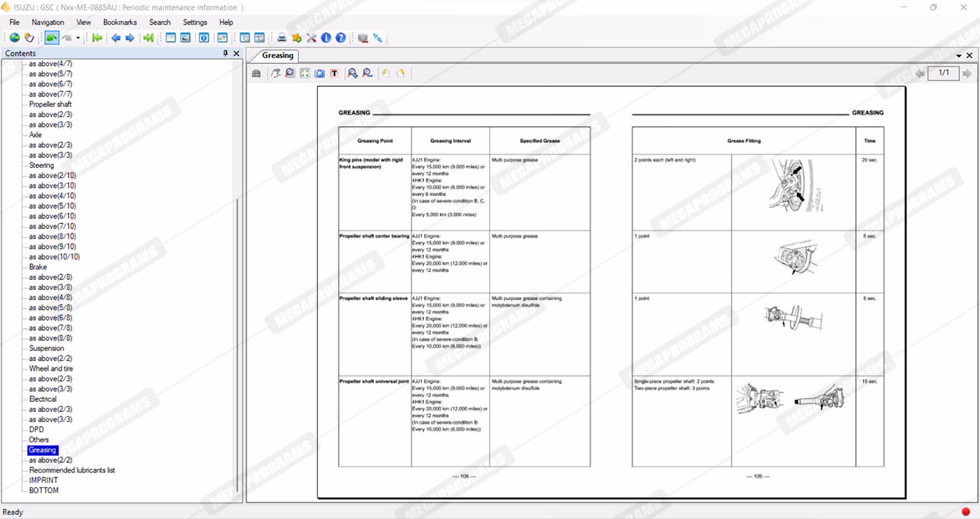Click the crossed wrench tools icon
Image resolution: width=980 pixels, height=519 pixels.
coord(311,38)
